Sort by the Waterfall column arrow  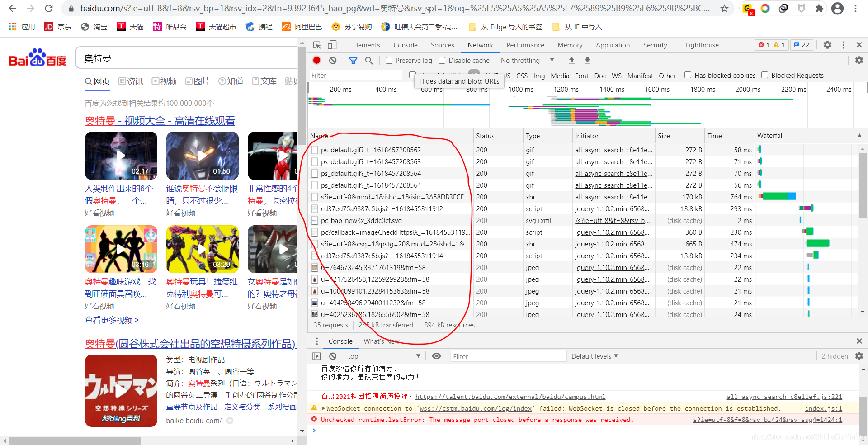pyautogui.click(x=859, y=136)
